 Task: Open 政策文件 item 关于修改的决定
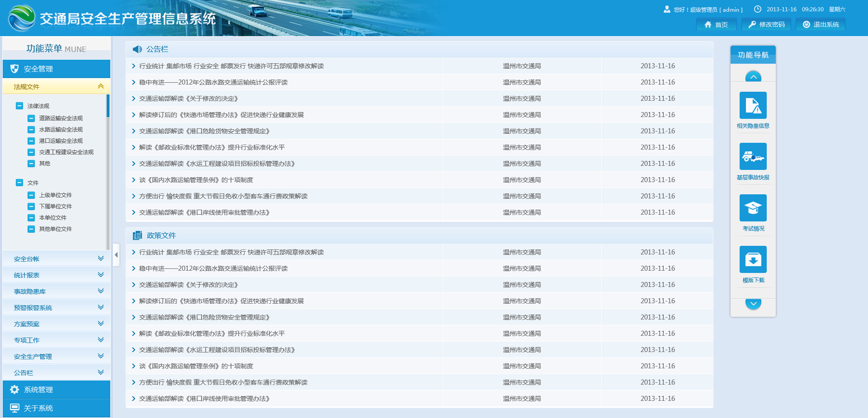coord(189,285)
